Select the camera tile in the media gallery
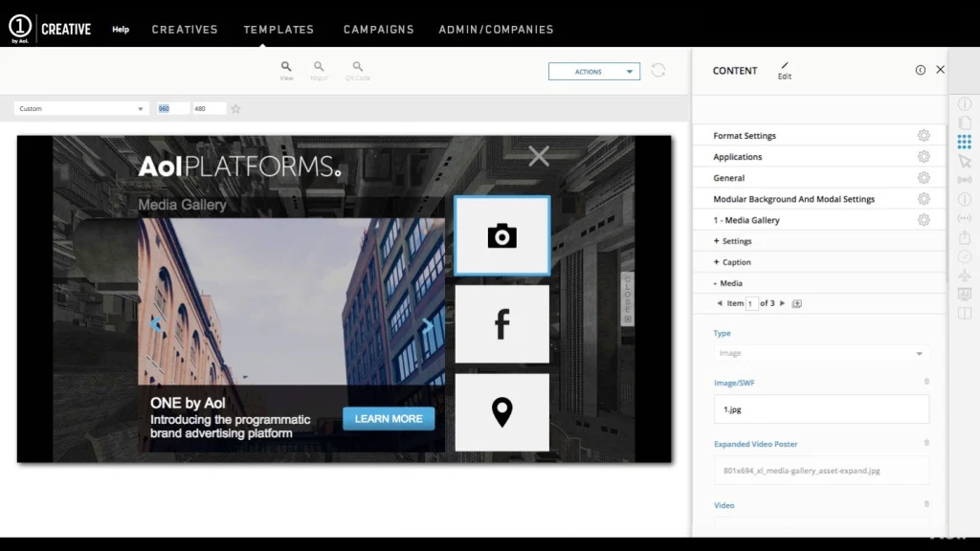This screenshot has width=980, height=551. 501,235
